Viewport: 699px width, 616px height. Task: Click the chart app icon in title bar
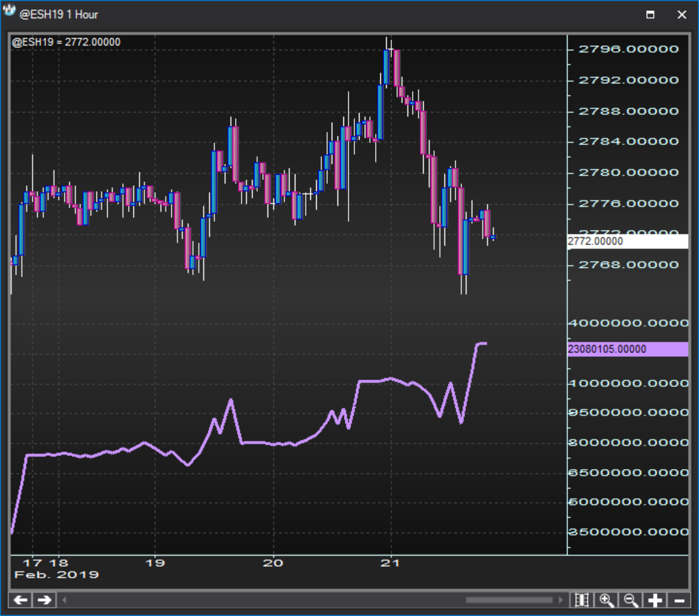[9, 10]
